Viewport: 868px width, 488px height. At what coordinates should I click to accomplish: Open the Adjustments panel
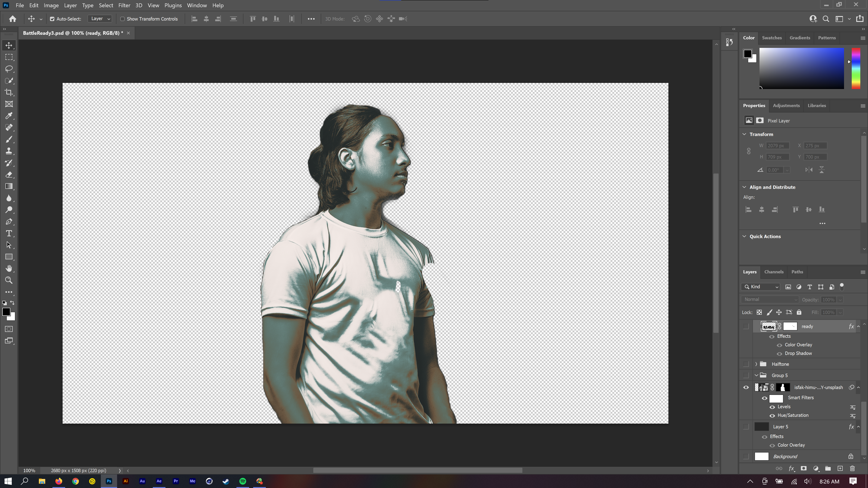point(786,106)
